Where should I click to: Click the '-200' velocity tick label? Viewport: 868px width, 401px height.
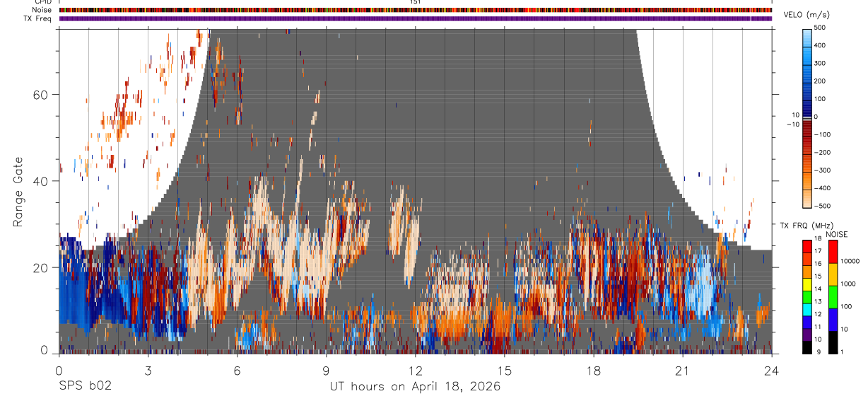pyautogui.click(x=822, y=153)
